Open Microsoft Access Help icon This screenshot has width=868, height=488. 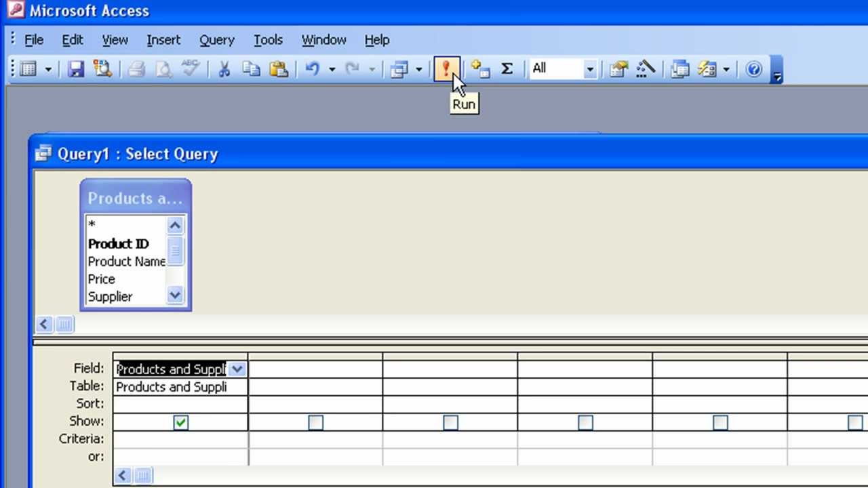[x=753, y=68]
